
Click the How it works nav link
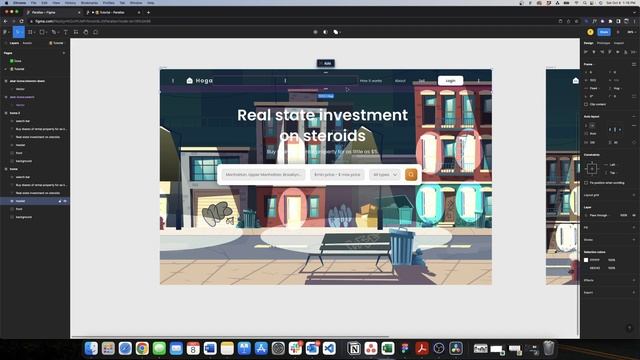371,81
